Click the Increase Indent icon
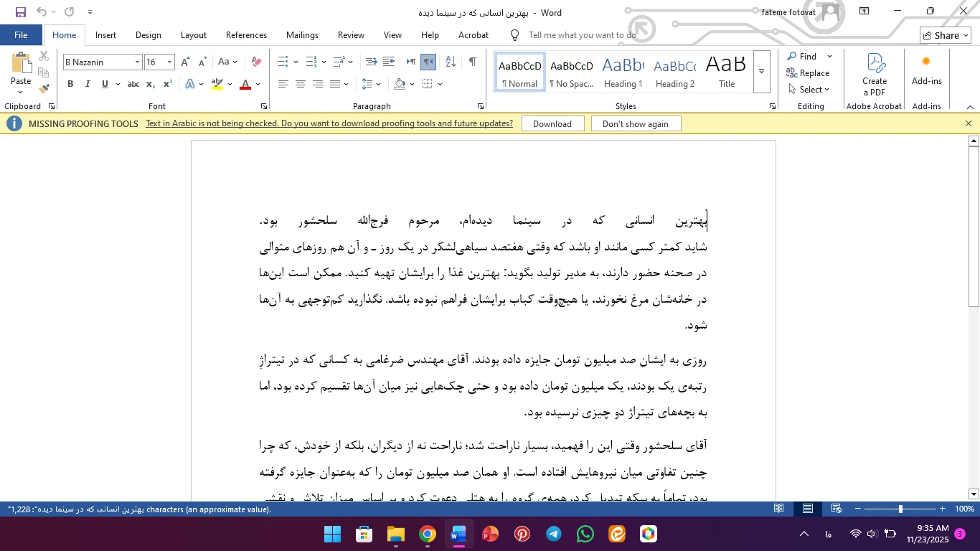The image size is (980, 551). point(388,62)
